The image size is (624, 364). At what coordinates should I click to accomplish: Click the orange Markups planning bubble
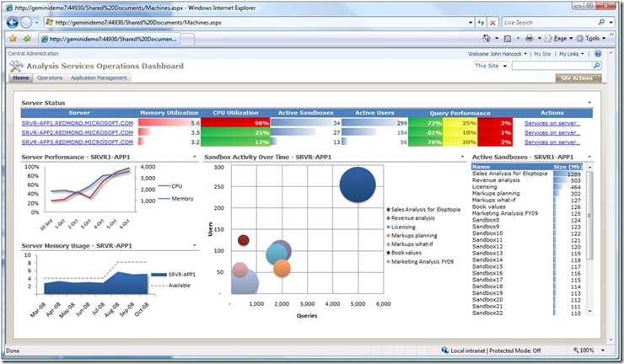pyautogui.click(x=282, y=268)
